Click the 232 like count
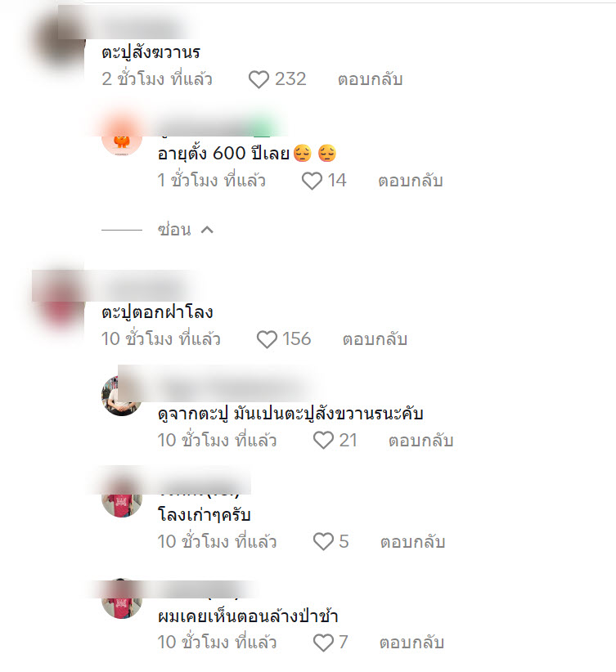Screen dimensions: 616x672 click(x=290, y=79)
